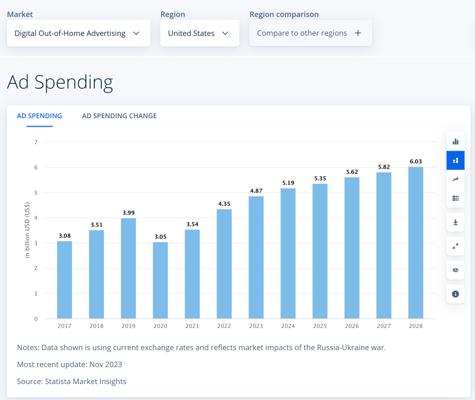475x400 pixels.
Task: Click the 2023 bar showing 4.87
Action: pyautogui.click(x=256, y=257)
